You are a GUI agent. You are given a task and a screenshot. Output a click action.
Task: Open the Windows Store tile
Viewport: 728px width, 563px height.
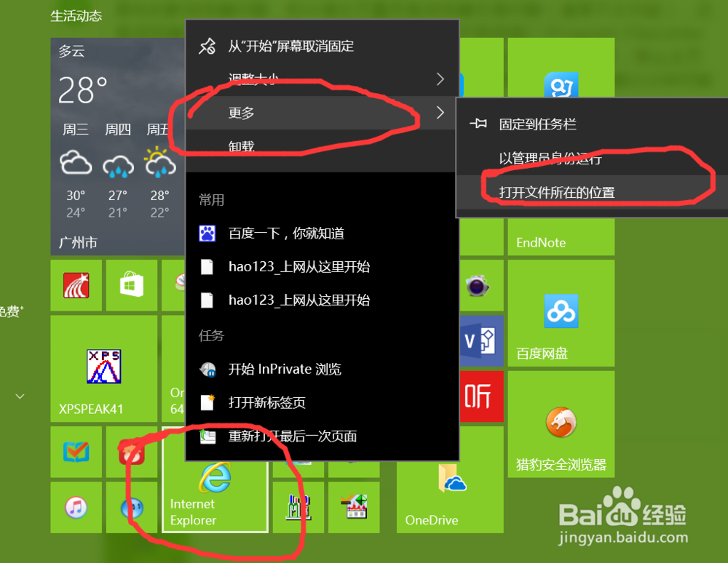click(x=131, y=285)
